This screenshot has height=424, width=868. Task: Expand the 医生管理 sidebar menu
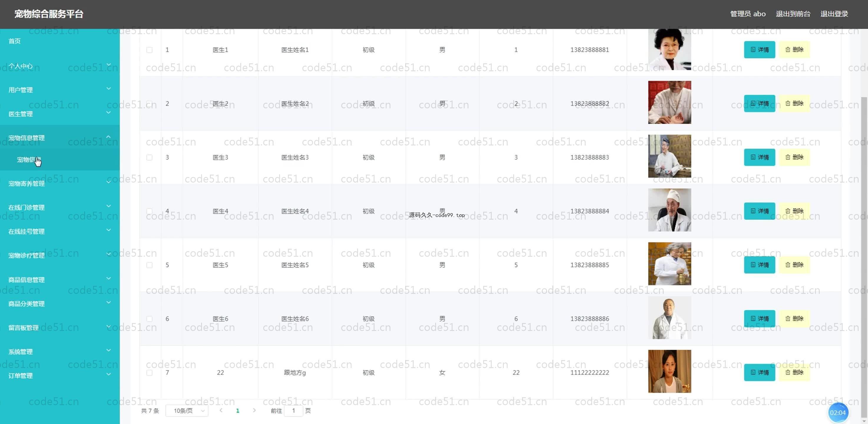[x=60, y=114]
